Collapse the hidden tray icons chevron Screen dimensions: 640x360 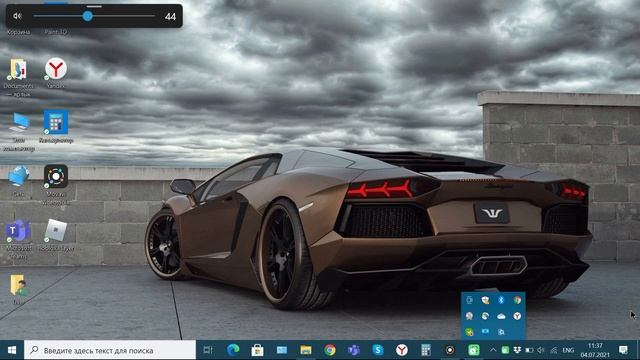(x=493, y=350)
